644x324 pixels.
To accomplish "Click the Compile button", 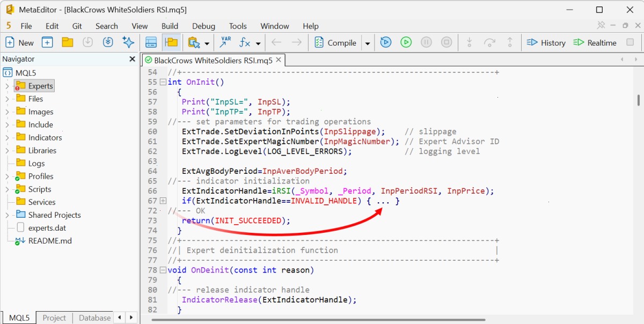I will 335,43.
